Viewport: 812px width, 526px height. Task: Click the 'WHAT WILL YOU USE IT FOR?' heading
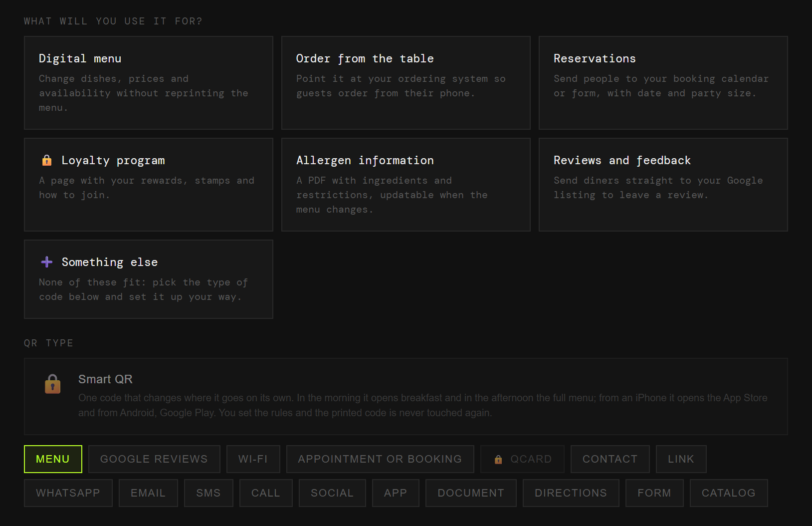113,21
